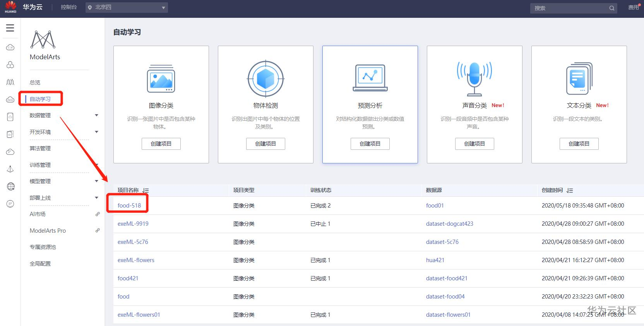Open AI市场 in the sidebar
The height and width of the screenshot is (326, 644).
[x=38, y=214]
